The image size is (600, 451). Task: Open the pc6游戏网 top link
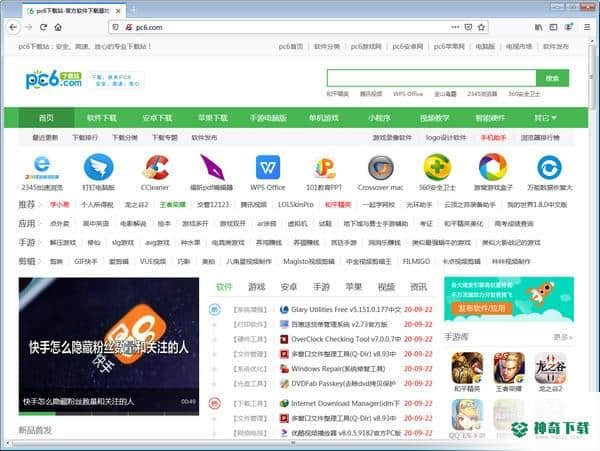coord(366,46)
